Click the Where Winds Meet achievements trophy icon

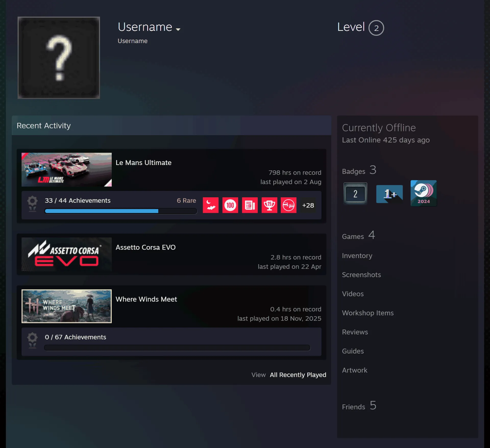click(x=32, y=340)
